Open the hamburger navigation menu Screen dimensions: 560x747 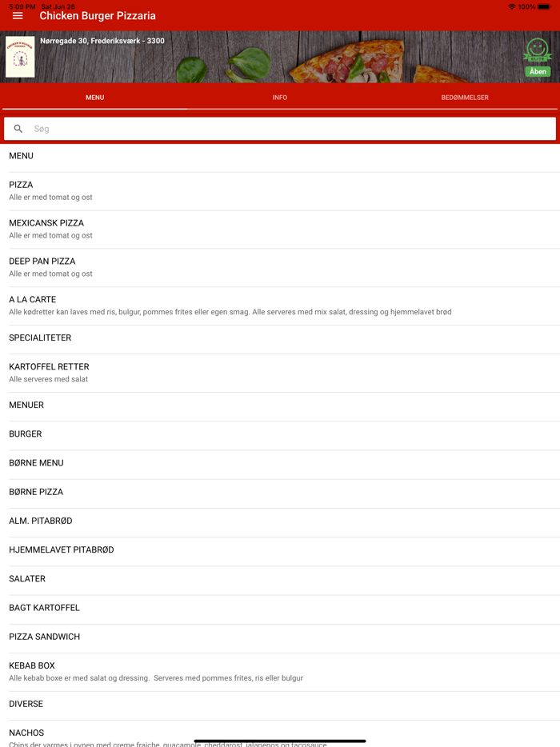point(18,16)
